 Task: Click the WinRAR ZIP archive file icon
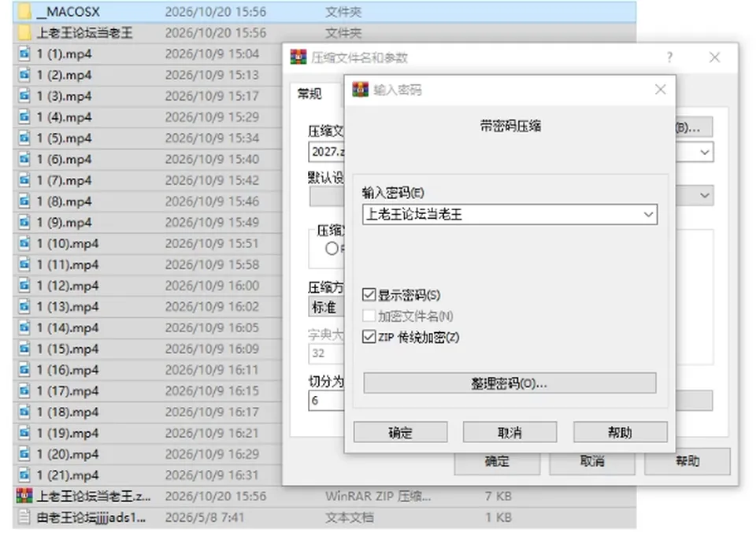pyautogui.click(x=24, y=495)
